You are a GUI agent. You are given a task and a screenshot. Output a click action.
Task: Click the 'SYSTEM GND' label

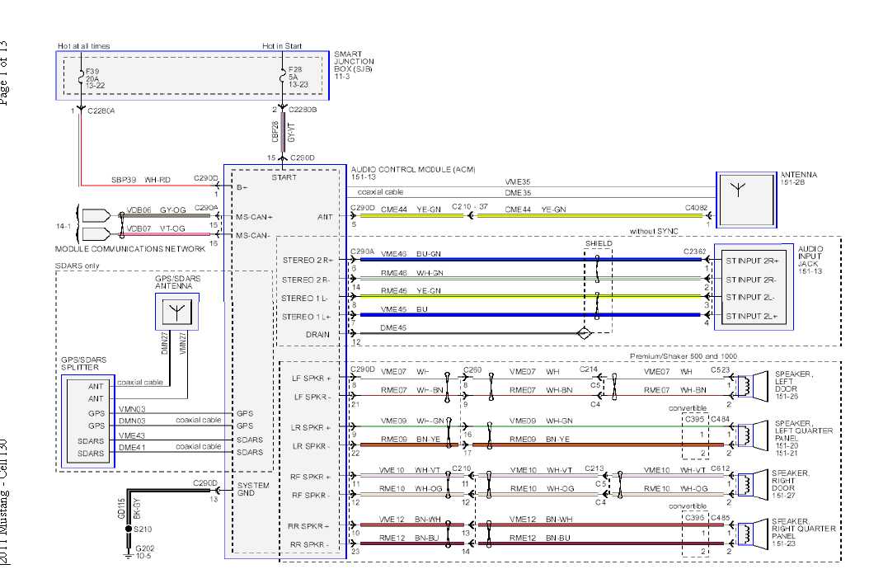tap(253, 489)
